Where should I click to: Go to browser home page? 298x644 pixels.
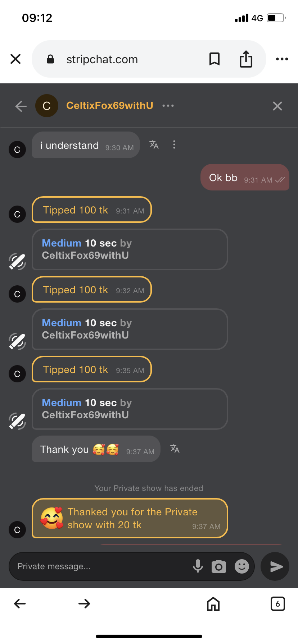(x=213, y=604)
